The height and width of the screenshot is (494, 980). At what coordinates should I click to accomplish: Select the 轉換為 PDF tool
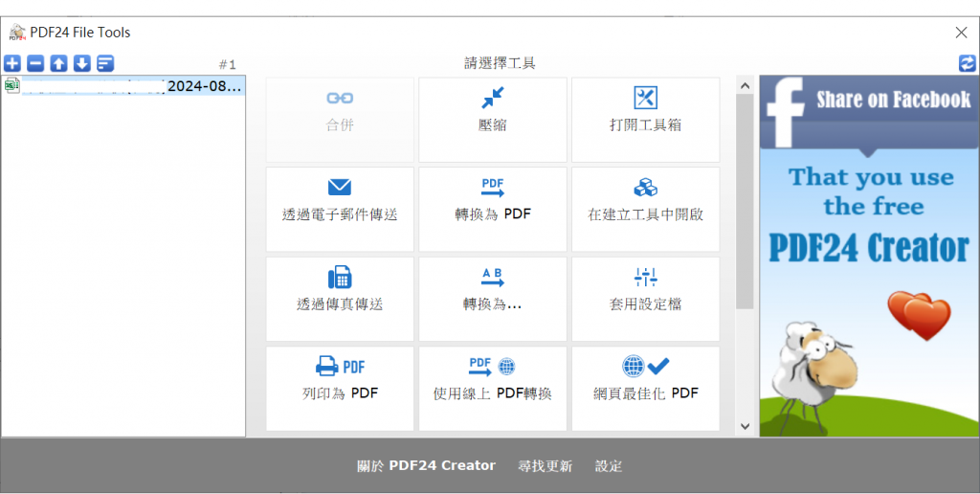point(493,209)
